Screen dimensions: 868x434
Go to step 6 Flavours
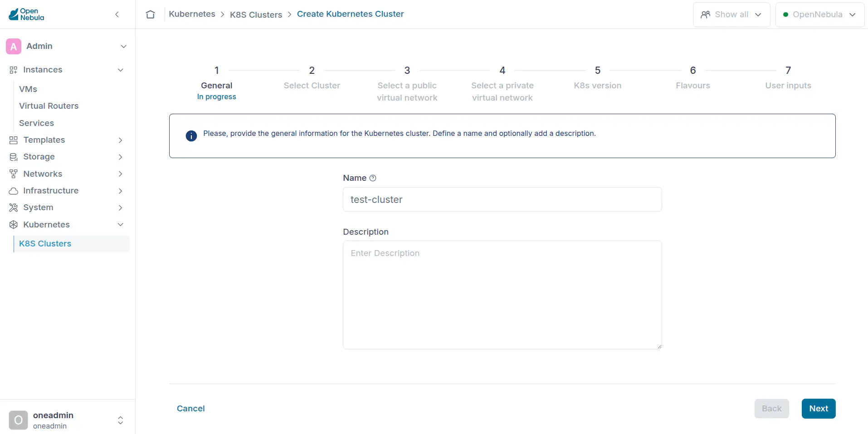coord(693,78)
